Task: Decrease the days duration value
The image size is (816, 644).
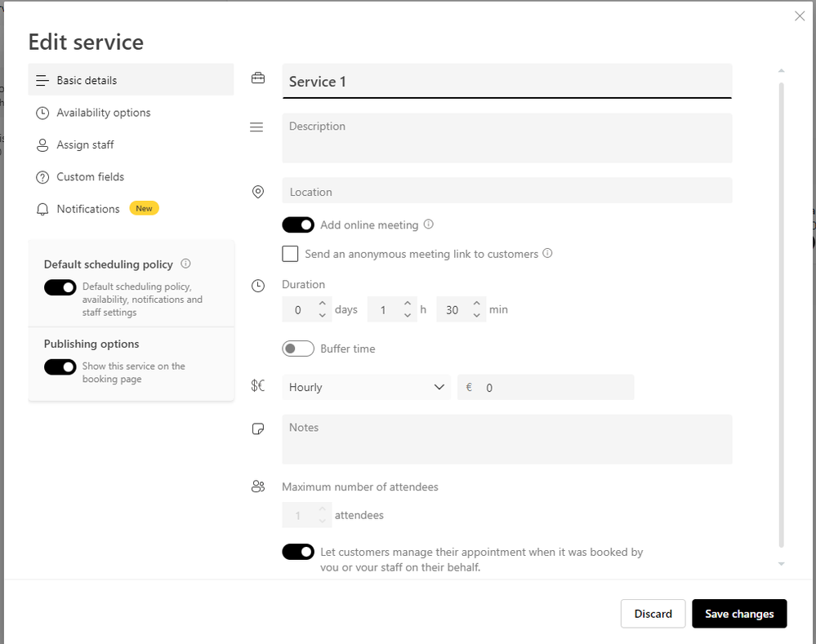Action: pos(323,315)
